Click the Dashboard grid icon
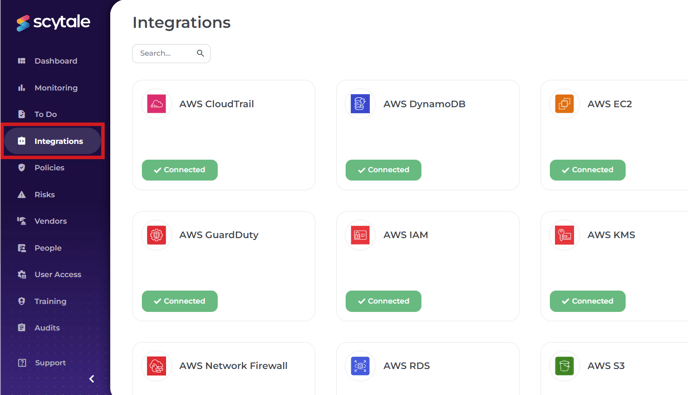The height and width of the screenshot is (395, 688). coord(22,61)
